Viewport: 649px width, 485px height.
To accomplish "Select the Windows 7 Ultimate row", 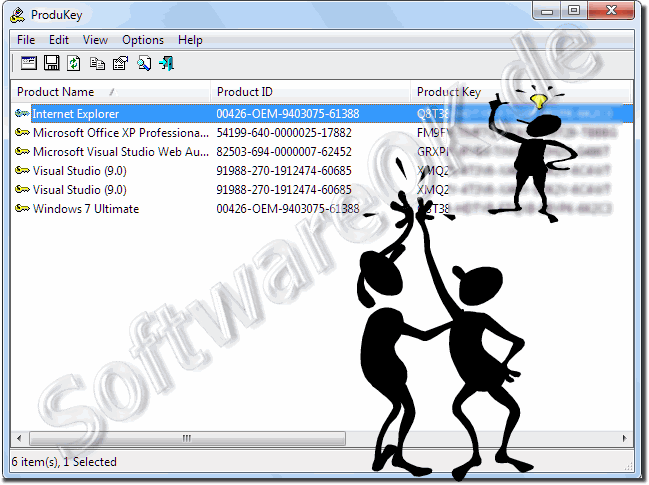I will [x=322, y=208].
